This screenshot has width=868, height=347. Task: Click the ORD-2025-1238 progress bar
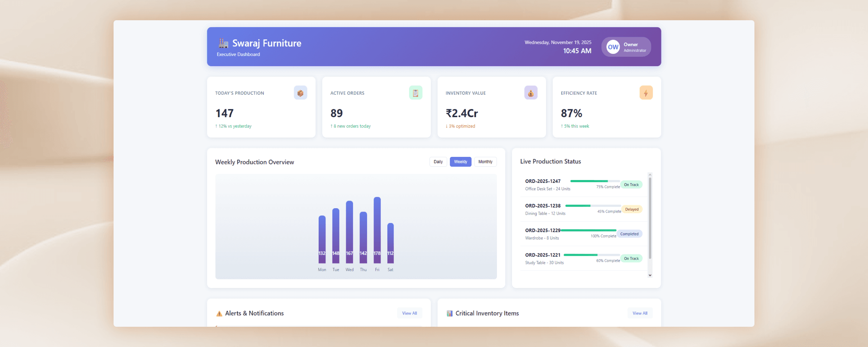593,206
